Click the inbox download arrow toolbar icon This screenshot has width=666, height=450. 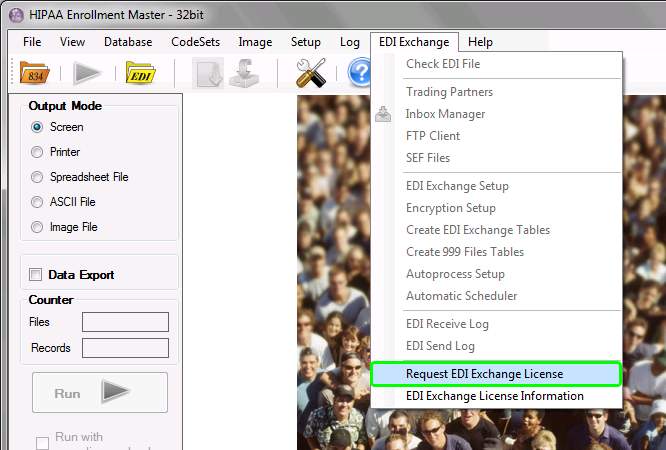[x=244, y=73]
